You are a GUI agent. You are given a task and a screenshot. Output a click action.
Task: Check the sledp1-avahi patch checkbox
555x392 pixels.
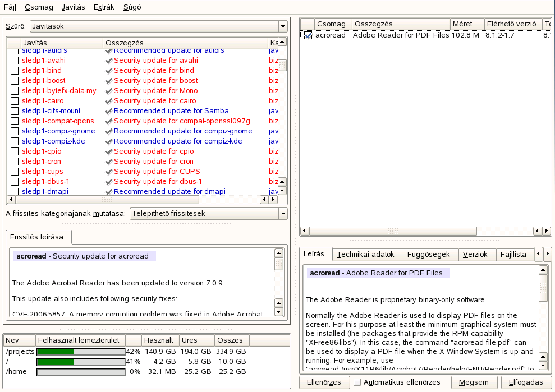click(15, 61)
